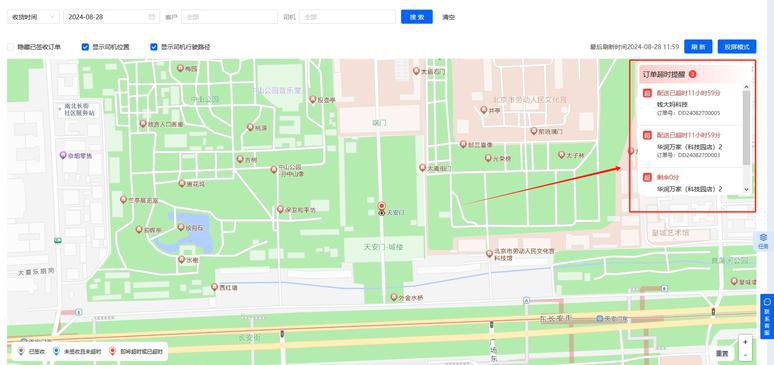Click the 最后刷新时间 timestamp text
Screen dimensions: 774x365
[634, 47]
